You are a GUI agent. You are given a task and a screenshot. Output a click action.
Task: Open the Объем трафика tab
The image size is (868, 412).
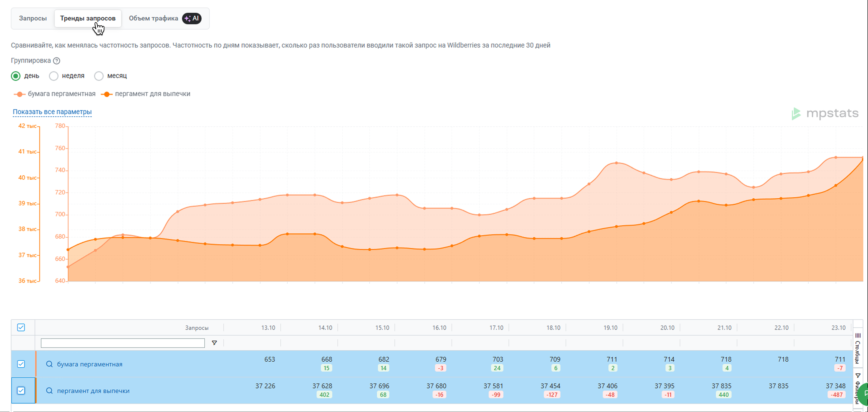[153, 18]
